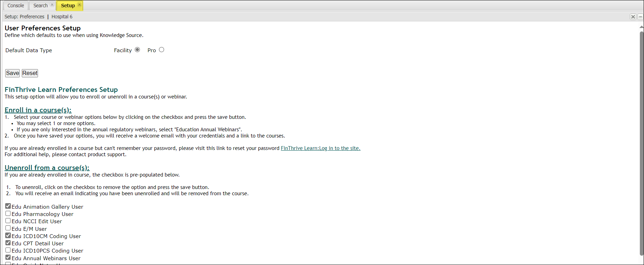Close the Search tab using its X icon
Image resolution: width=644 pixels, height=265 pixels.
click(52, 5)
